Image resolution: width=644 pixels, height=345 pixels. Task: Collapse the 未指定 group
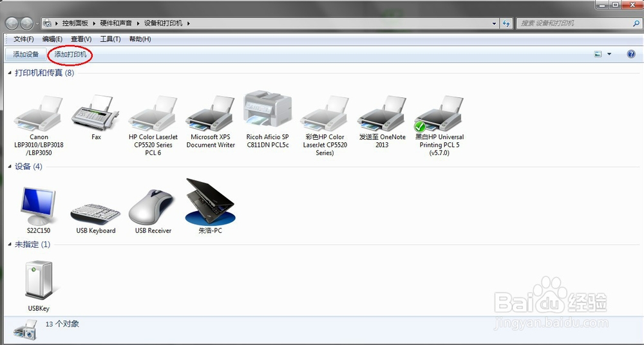10,245
